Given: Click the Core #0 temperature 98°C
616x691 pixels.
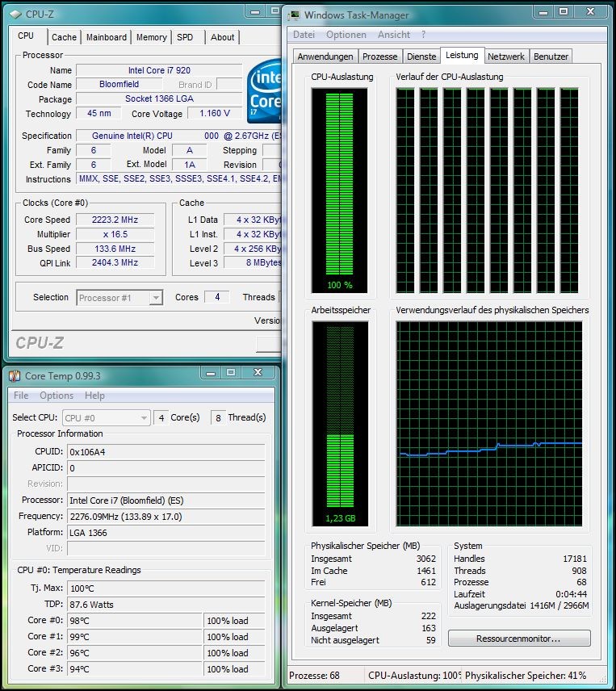Looking at the screenshot, I should pyautogui.click(x=135, y=621).
